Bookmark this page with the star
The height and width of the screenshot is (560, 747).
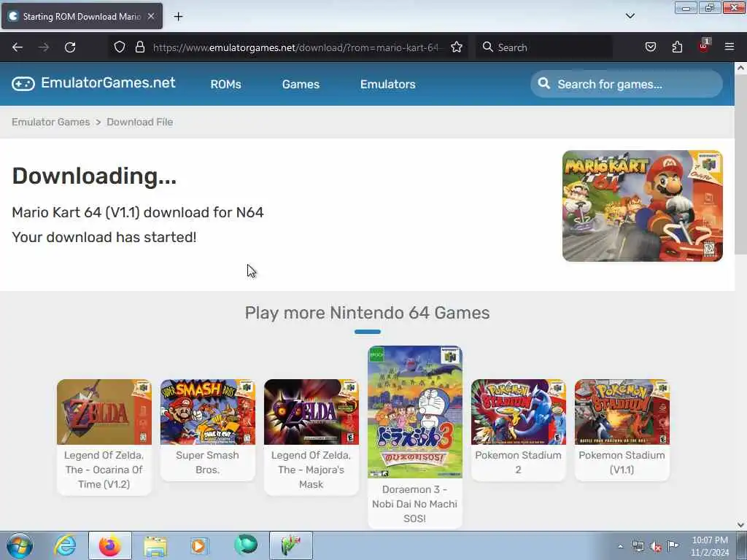point(457,47)
